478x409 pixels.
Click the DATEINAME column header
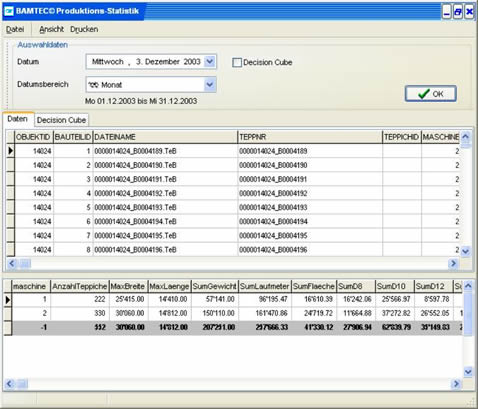pos(165,137)
